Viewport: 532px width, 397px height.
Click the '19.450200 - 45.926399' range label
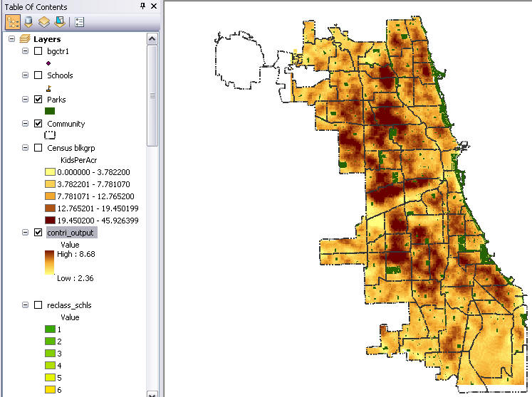[x=98, y=221]
